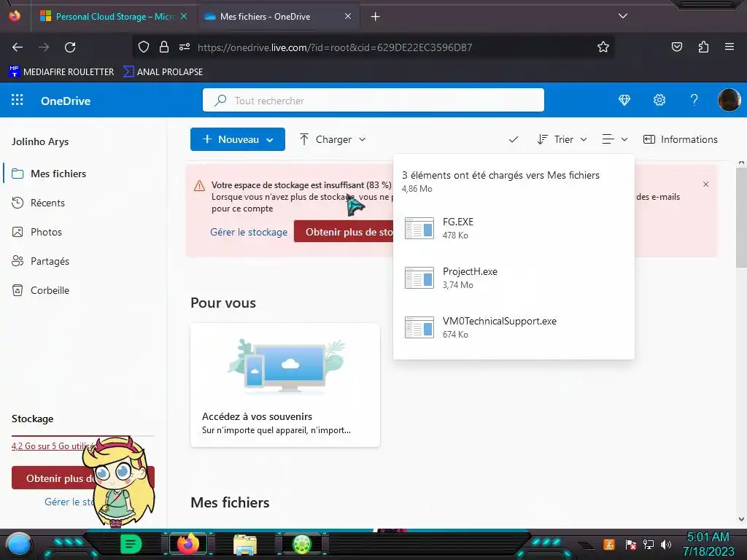Screen dimensions: 747x560
Task: Click 4,2 Go sur 5 Go storage link
Action: pos(53,446)
